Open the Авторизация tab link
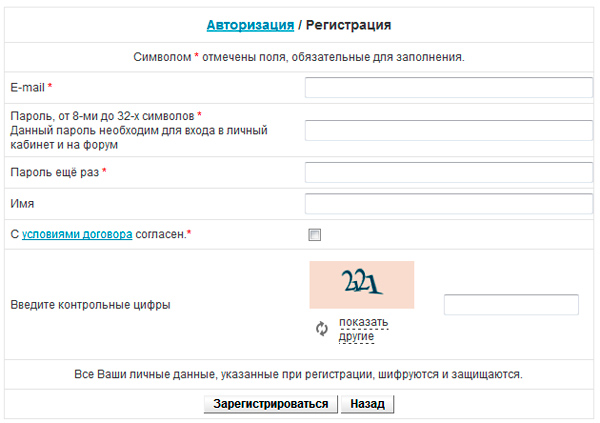This screenshot has height=423, width=600. point(250,23)
